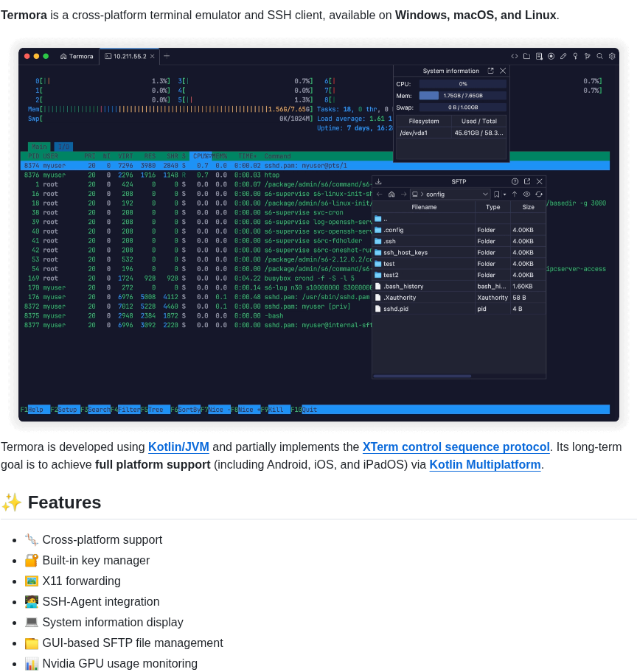The height and width of the screenshot is (672, 637).
Task: Select the parent '..' folder row in SFTP
Action: pos(459,219)
